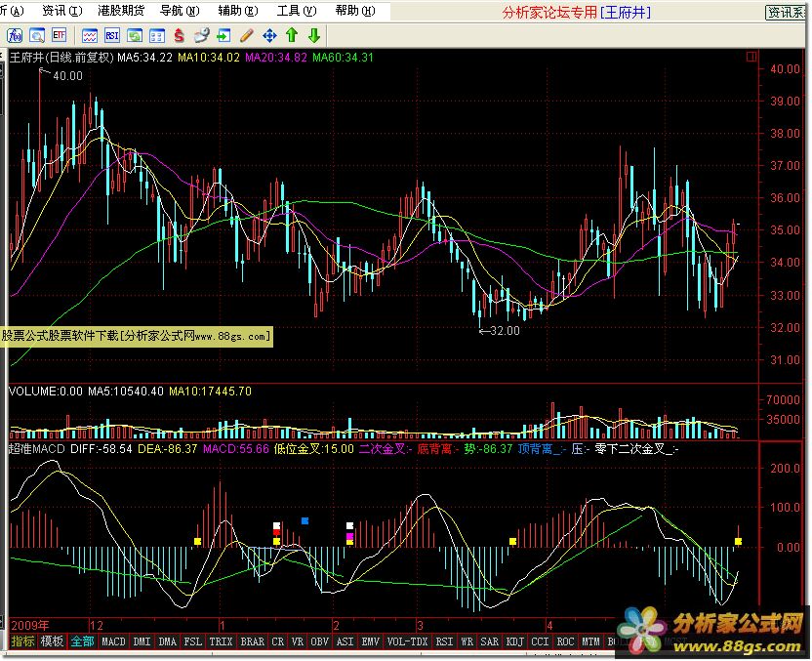The height and width of the screenshot is (661, 812).
Task: Click the blue four-way move arrows icon
Action: click(x=269, y=35)
